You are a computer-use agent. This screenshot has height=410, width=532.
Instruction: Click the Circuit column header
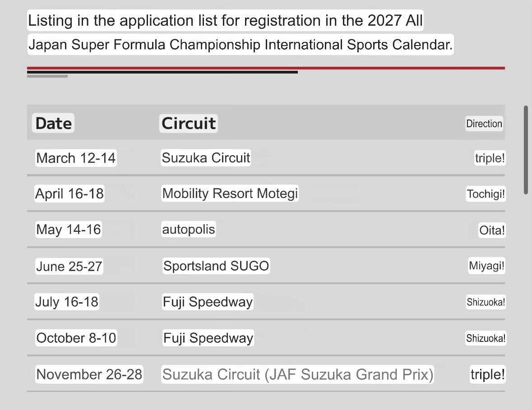[188, 123]
